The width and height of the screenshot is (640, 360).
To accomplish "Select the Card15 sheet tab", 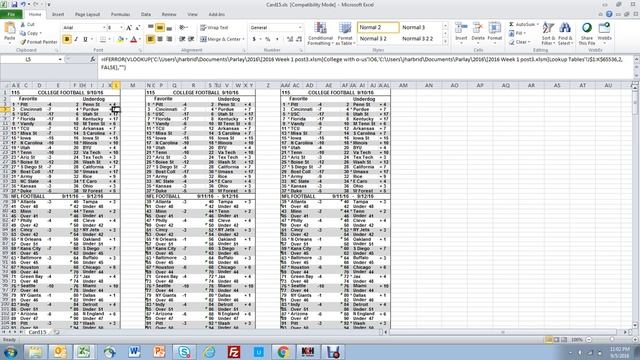I will click(x=37, y=332).
